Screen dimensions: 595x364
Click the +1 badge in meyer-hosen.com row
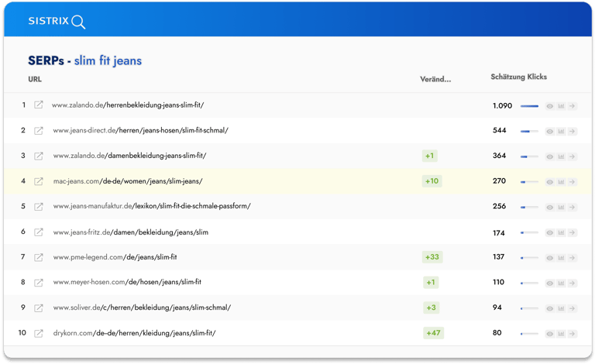pos(431,283)
